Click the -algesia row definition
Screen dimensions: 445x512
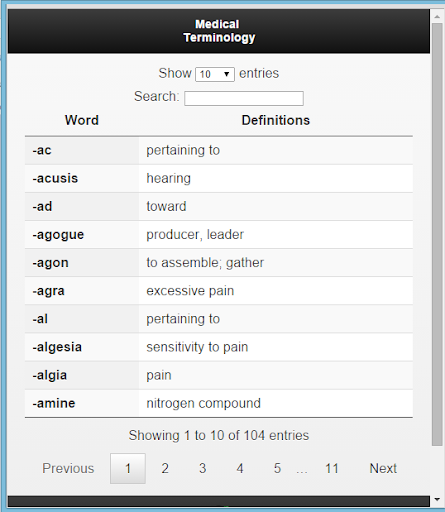click(197, 347)
